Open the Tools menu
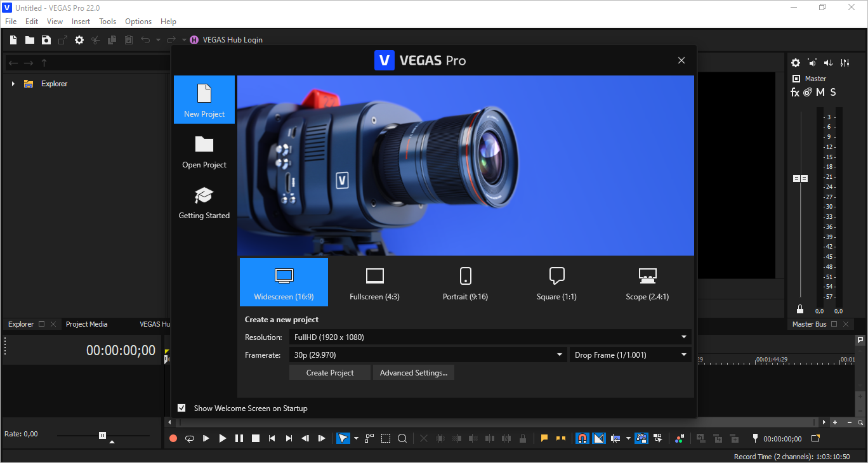 [x=107, y=22]
